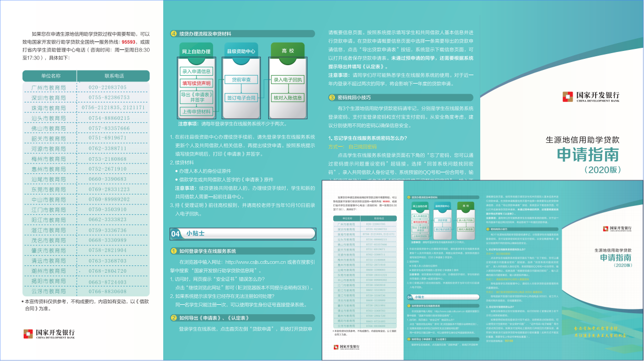644x361 pixels.
Task: Click phone number 0759-3336736 in the large table
Action: coord(108,230)
